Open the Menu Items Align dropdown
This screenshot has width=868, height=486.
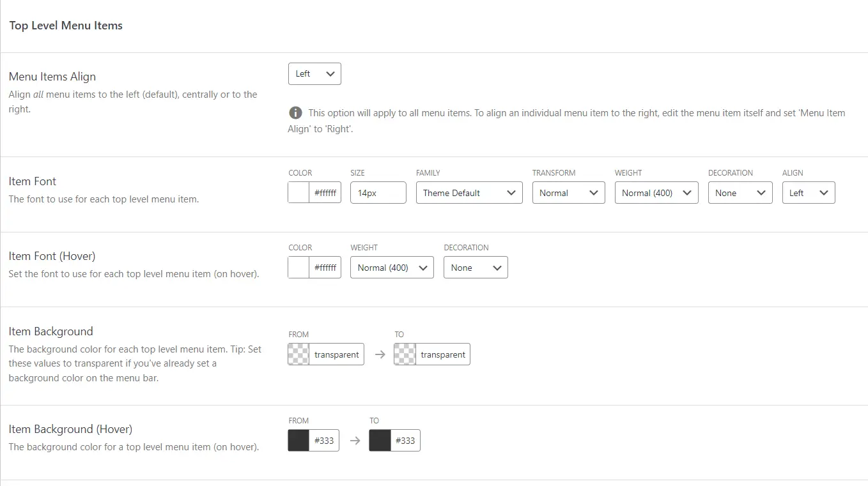[314, 73]
